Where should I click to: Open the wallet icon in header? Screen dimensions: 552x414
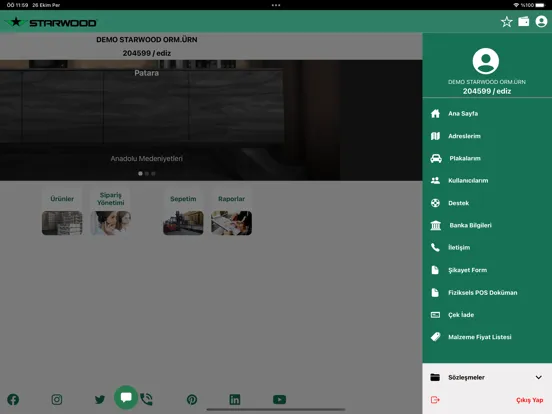(523, 22)
